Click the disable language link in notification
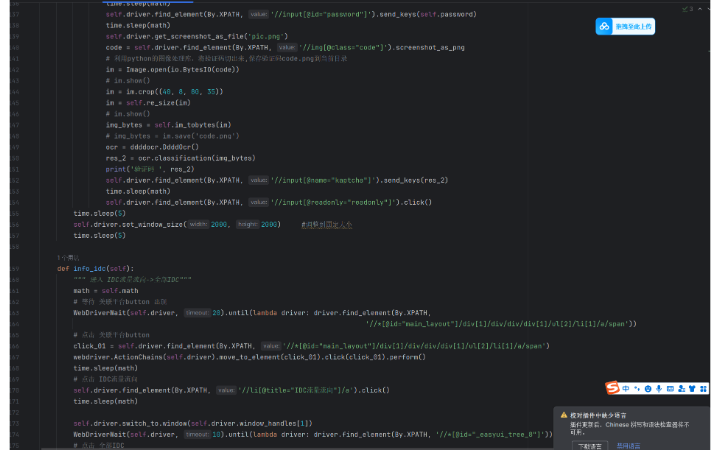Viewport: 720px width, 450px height. coord(629,446)
